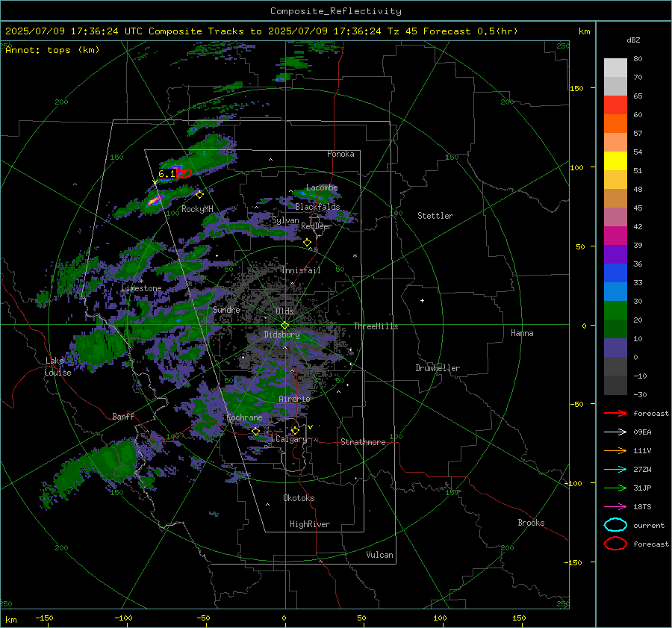672x628 pixels.
Task: Click the yellow diamond marker below RedDeer
Action: tap(307, 243)
